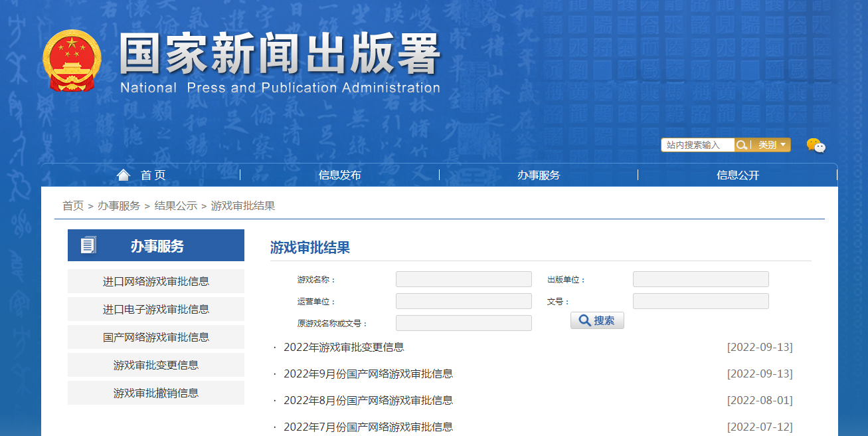
Task: Open 游戏审批变更信息 in sidebar
Action: [156, 365]
